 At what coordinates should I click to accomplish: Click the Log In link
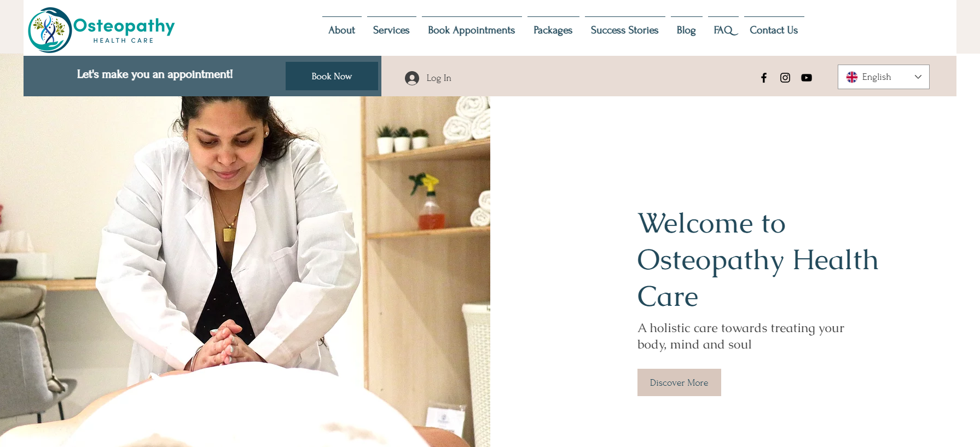439,78
